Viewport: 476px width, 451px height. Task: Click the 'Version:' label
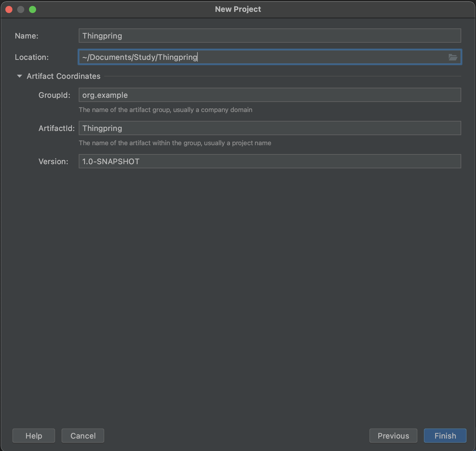(x=53, y=161)
